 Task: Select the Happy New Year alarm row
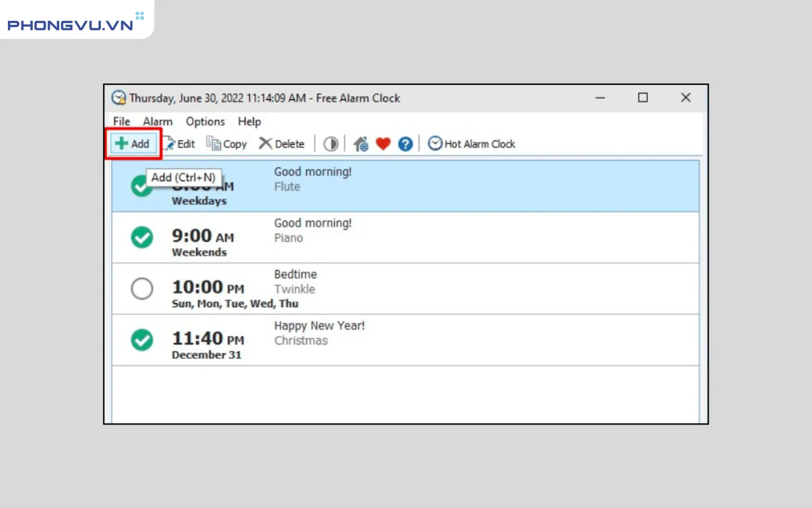pyautogui.click(x=451, y=340)
